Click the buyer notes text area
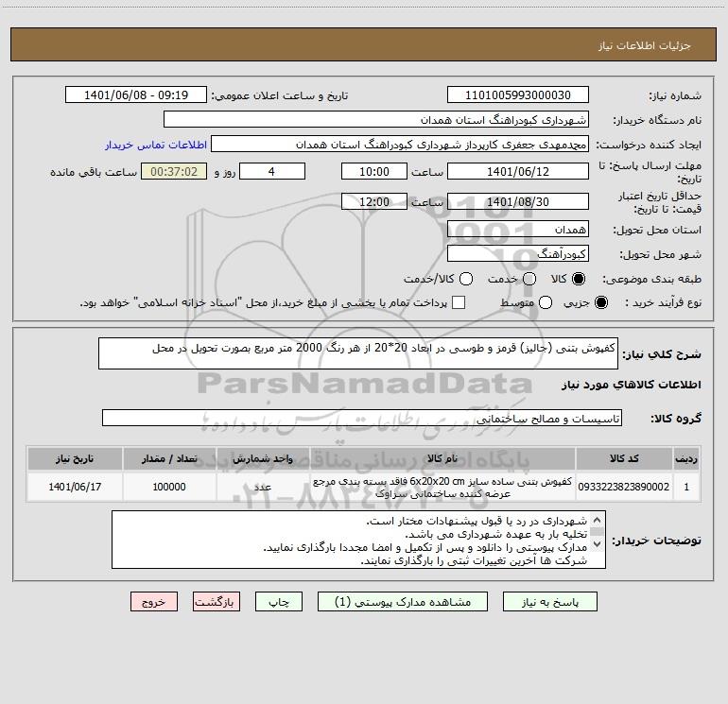This screenshot has height=704, width=728. click(x=358, y=540)
